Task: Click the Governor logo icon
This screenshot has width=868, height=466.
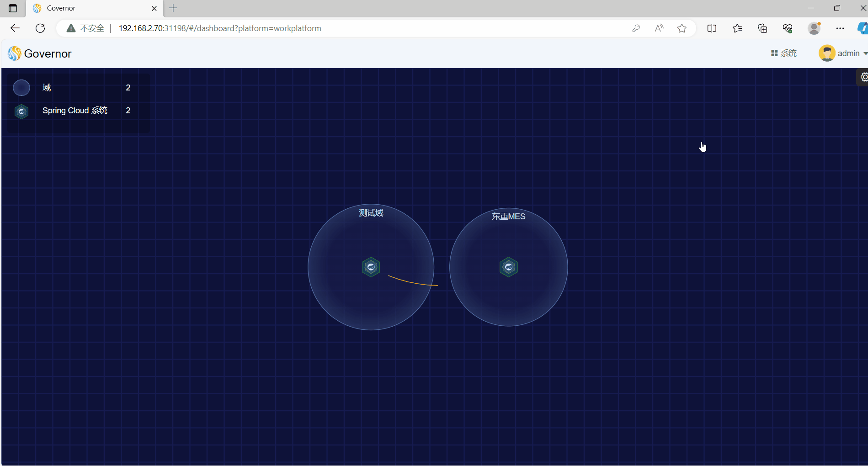Action: point(15,53)
